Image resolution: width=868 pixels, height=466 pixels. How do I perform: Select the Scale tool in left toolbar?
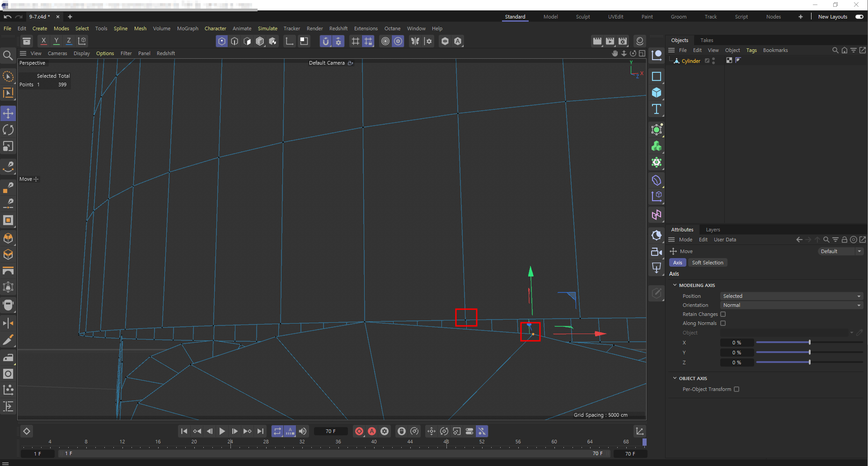pos(8,146)
